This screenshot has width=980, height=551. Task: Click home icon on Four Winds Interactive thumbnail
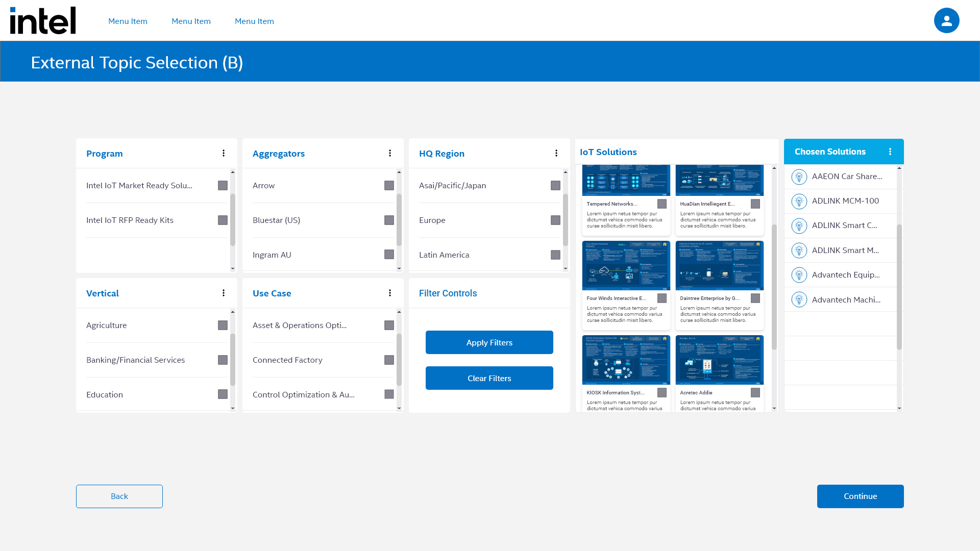(665, 244)
